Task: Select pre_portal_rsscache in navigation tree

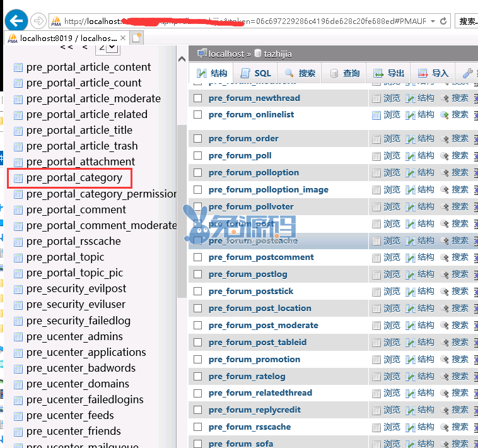Action: click(x=74, y=242)
